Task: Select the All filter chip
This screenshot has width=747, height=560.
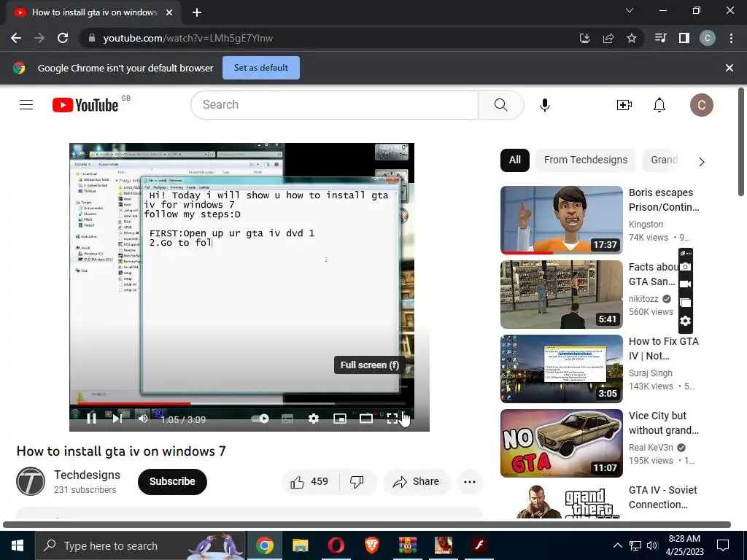Action: point(514,160)
